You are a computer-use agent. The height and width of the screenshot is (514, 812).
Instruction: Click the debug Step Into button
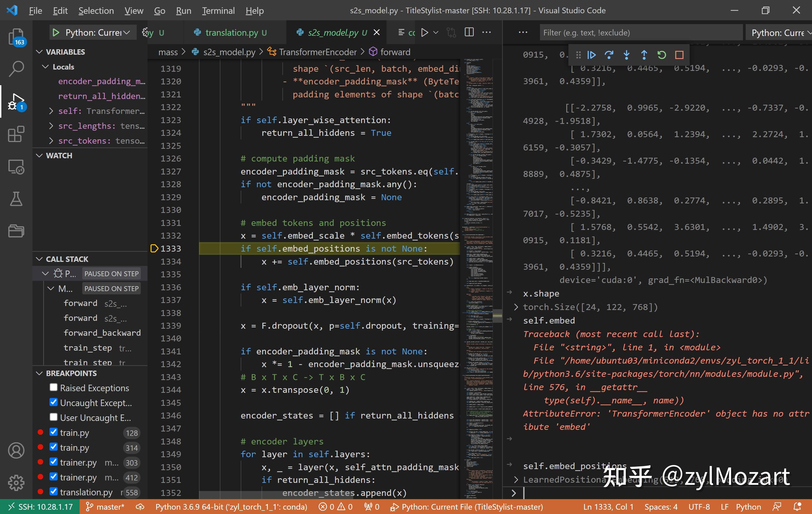(627, 55)
